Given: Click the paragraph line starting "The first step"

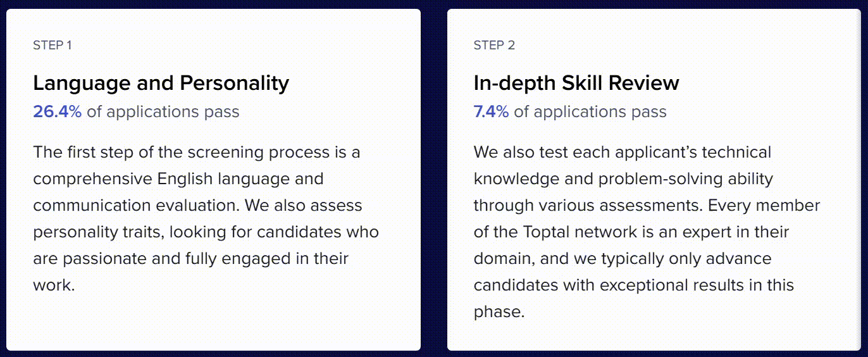Looking at the screenshot, I should tap(197, 153).
